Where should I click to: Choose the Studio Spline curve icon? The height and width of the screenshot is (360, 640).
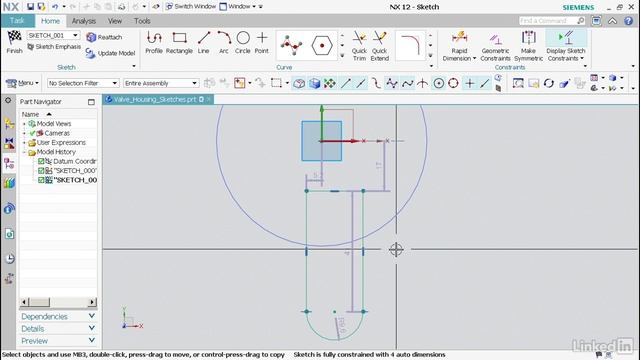pos(291,45)
